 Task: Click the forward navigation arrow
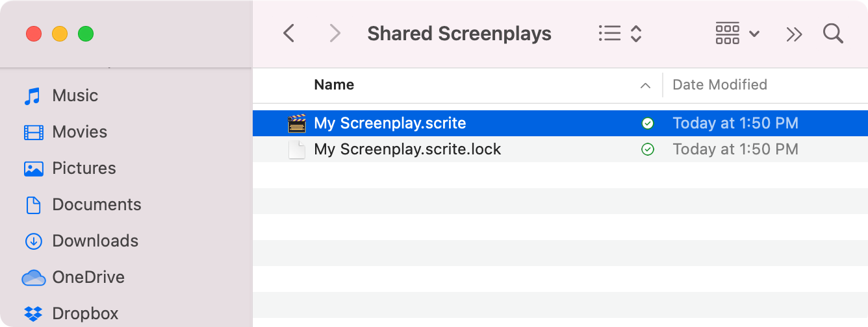coord(335,33)
